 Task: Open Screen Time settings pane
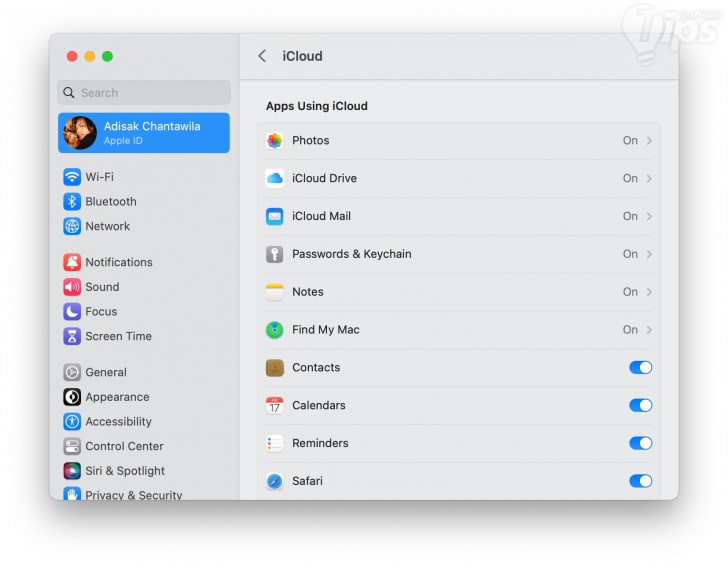[x=144, y=336]
